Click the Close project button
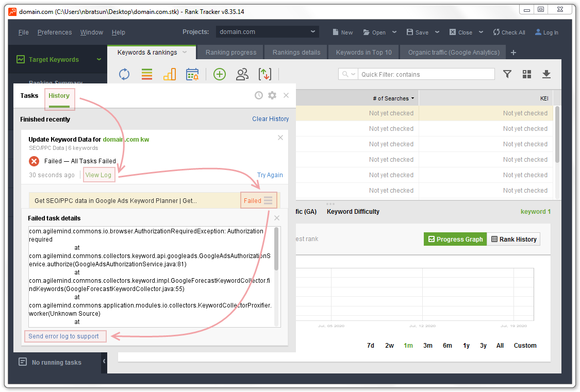Screen dimensions: 580x392 461,32
